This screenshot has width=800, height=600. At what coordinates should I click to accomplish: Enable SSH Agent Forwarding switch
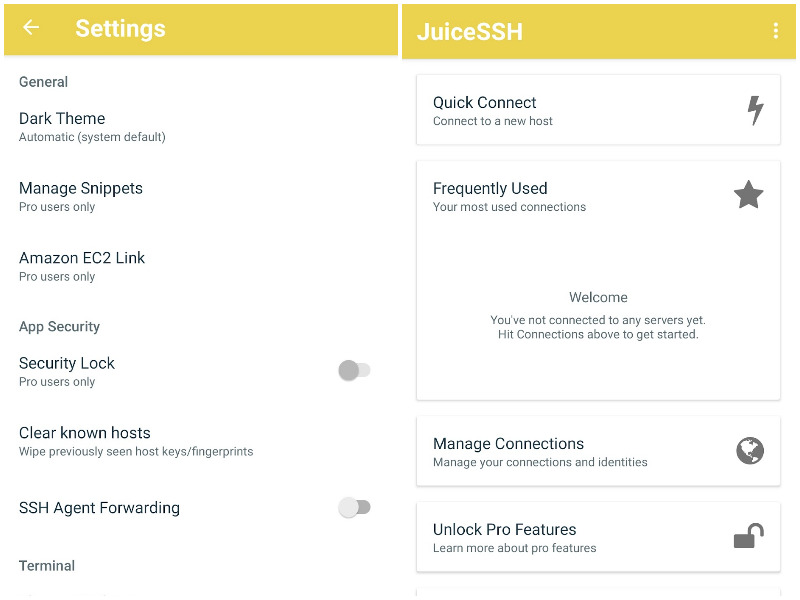coord(354,508)
